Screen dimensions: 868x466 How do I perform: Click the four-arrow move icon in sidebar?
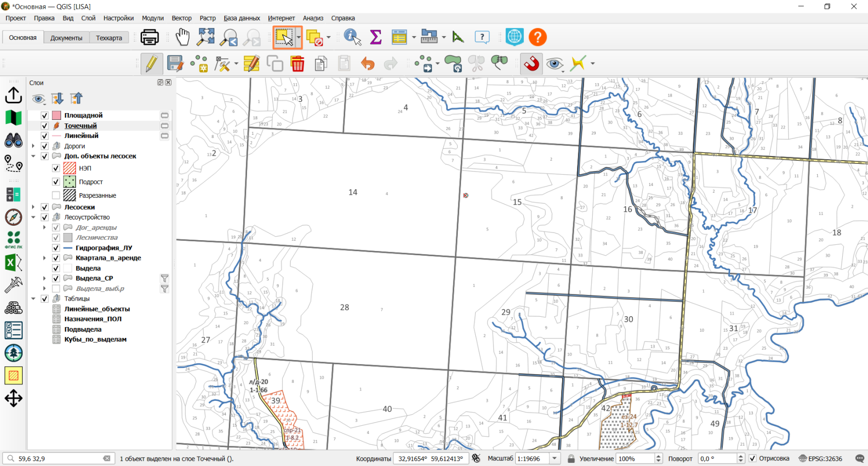(x=13, y=398)
